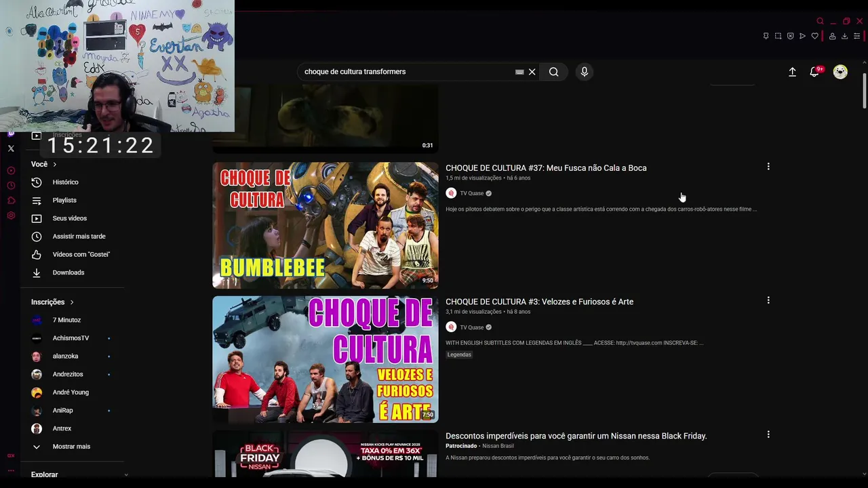The width and height of the screenshot is (868, 488).
Task: Open options menu for Meu Fusca video
Action: pyautogui.click(x=768, y=167)
